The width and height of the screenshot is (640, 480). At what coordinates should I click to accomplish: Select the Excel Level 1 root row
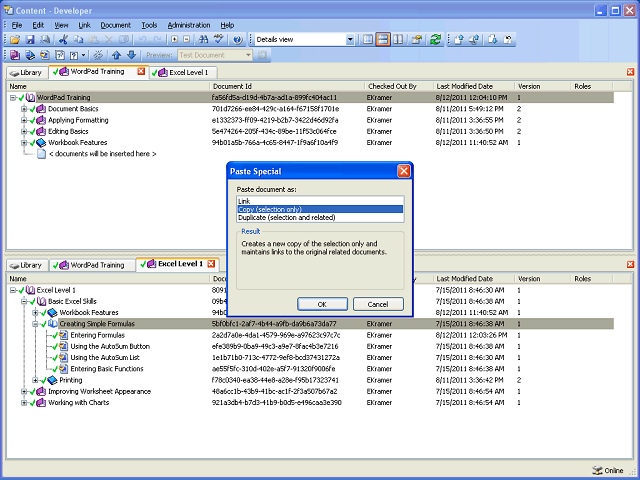(x=56, y=291)
